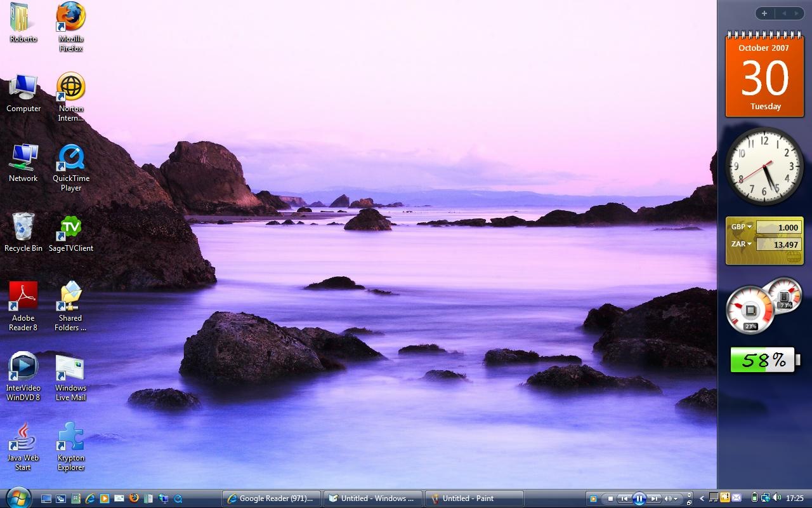Launch InterVideo WinDVD 8 shortcut
The width and height of the screenshot is (812, 508).
click(x=23, y=368)
